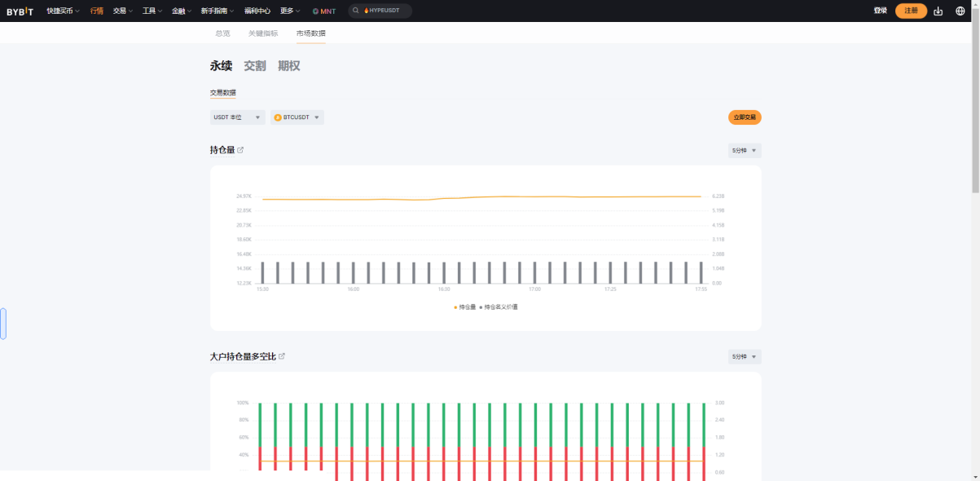The image size is (980, 481).
Task: Click the 大户持仓量多空比 heading
Action: pos(244,356)
